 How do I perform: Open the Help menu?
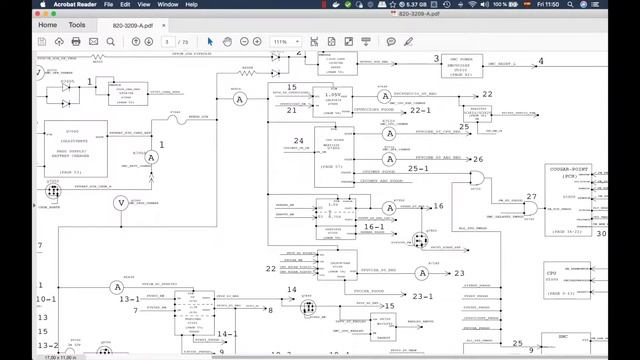pos(191,4)
